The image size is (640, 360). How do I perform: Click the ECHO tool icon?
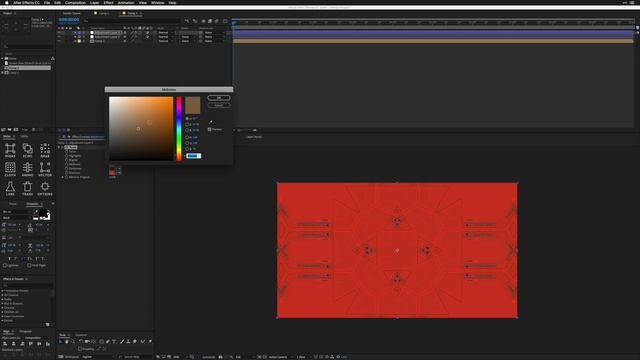(27, 150)
